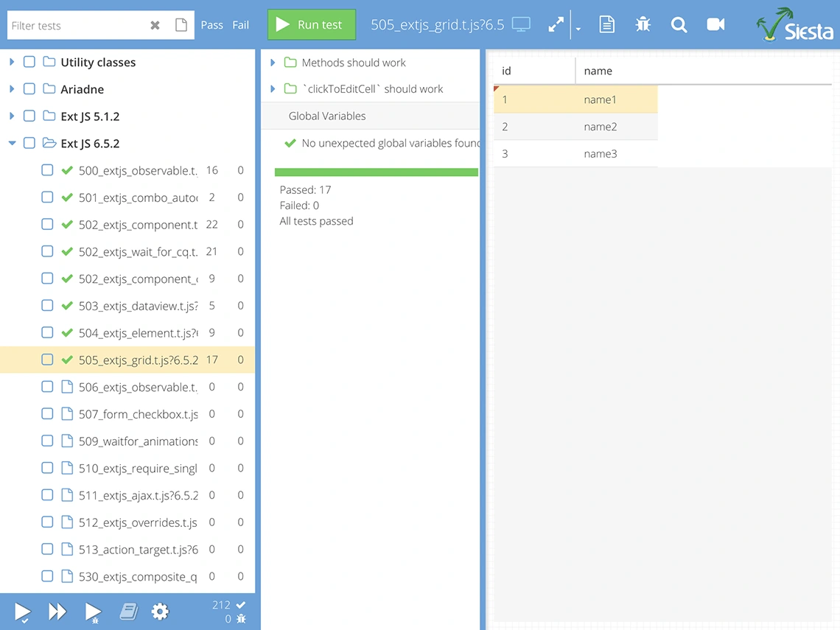This screenshot has height=630, width=840.
Task: Expand the clickToEditCell should work group
Action: click(273, 88)
